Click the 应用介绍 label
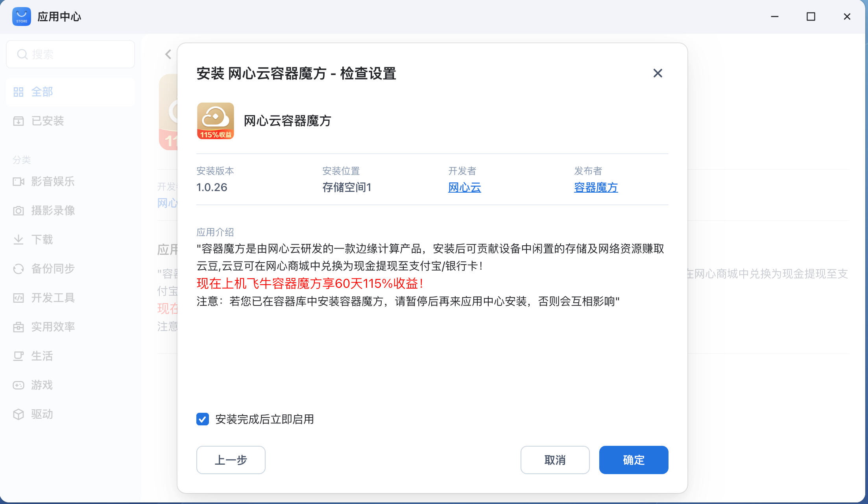The height and width of the screenshot is (504, 868). [x=215, y=232]
